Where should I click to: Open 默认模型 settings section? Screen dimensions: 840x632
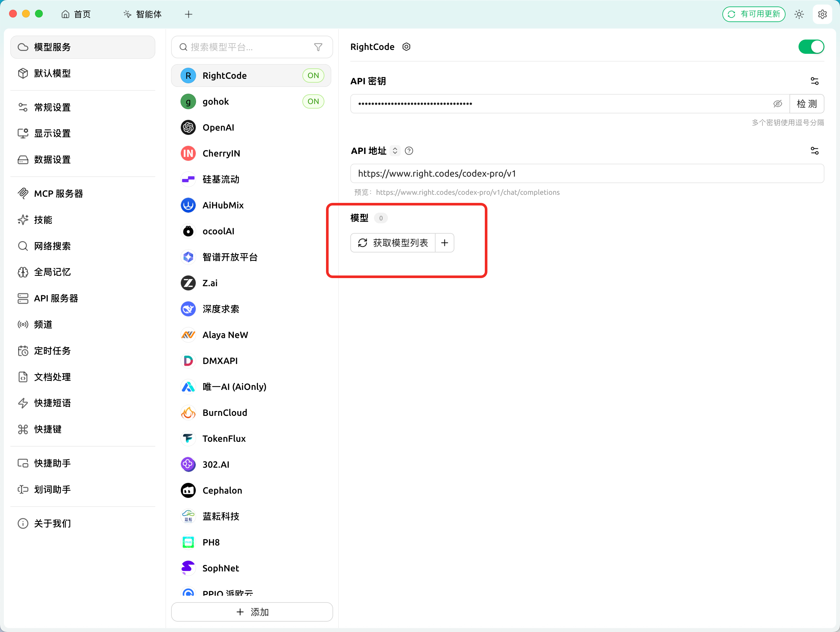pos(83,73)
